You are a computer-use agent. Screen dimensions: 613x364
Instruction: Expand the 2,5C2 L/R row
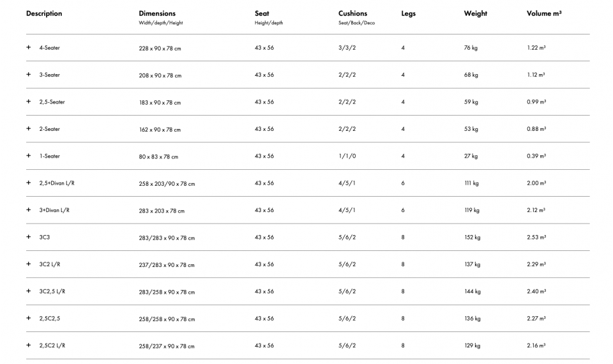click(28, 345)
